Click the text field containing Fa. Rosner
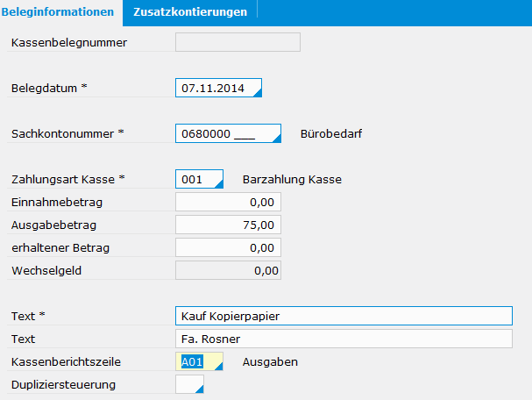This screenshot has width=532, height=400. [344, 339]
